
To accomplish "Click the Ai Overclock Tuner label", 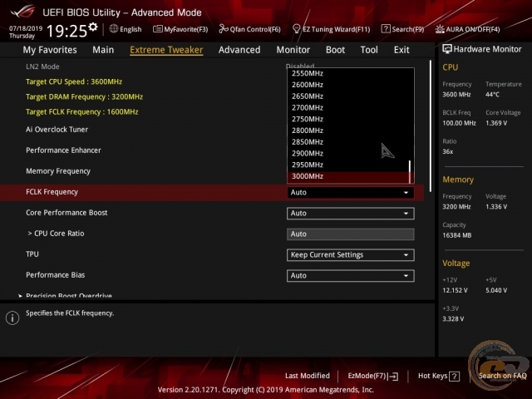I will point(57,130).
